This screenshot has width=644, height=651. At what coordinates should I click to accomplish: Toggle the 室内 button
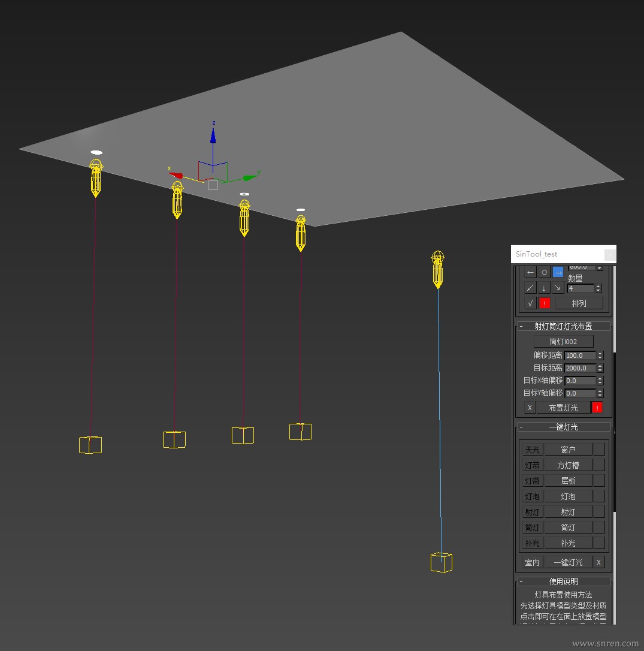click(x=533, y=562)
